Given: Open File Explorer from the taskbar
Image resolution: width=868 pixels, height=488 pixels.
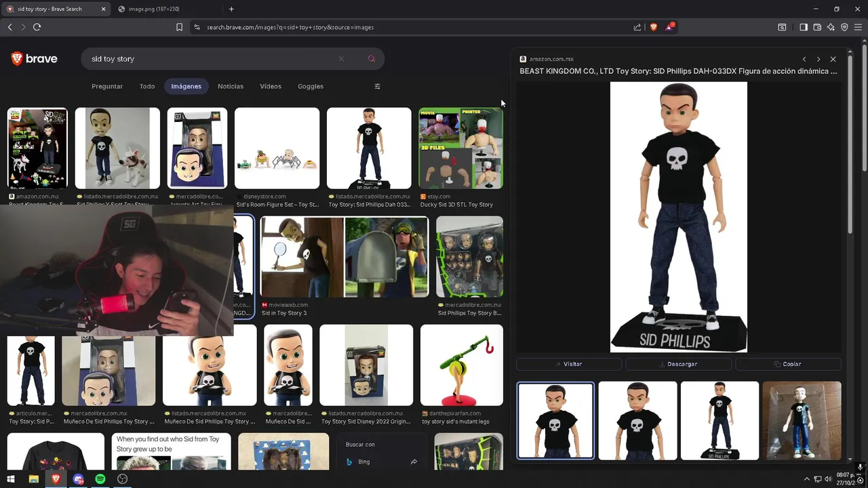Looking at the screenshot, I should pos(33,479).
